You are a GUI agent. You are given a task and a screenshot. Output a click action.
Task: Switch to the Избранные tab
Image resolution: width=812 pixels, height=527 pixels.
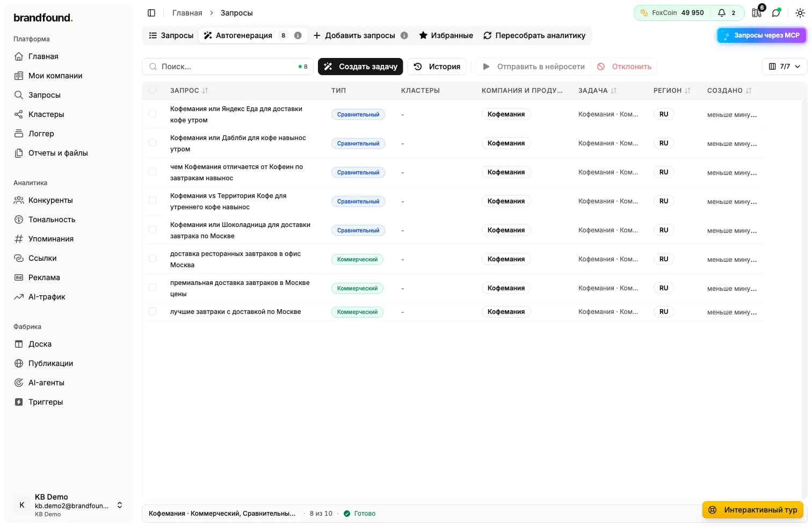point(446,35)
